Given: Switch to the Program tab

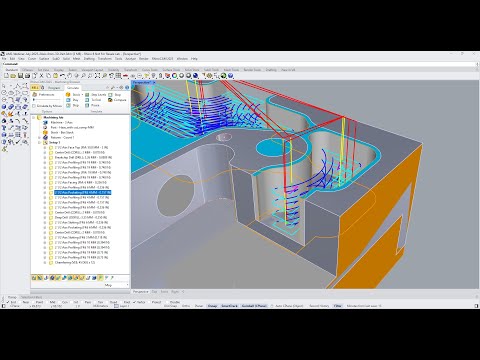Looking at the screenshot, I should (x=54, y=88).
